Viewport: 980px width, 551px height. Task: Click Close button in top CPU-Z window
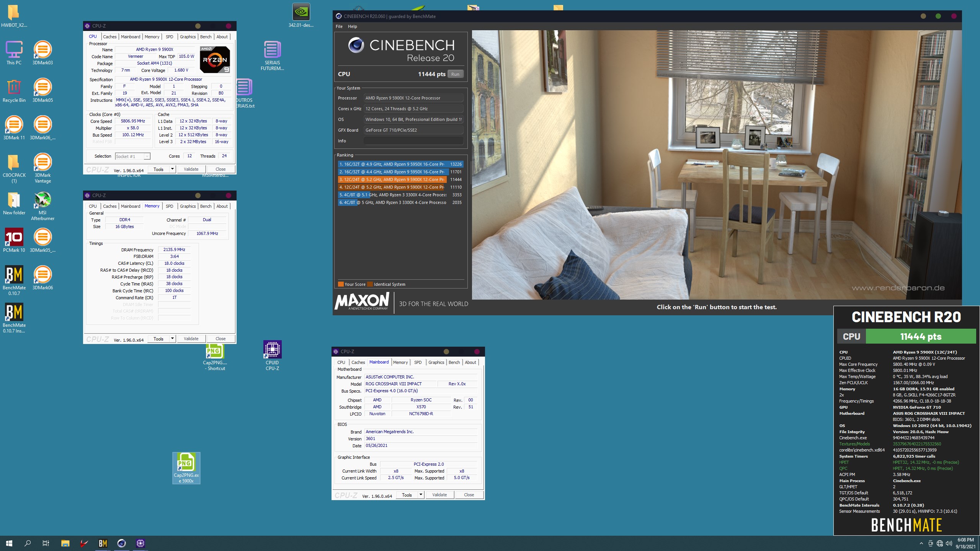pos(220,169)
